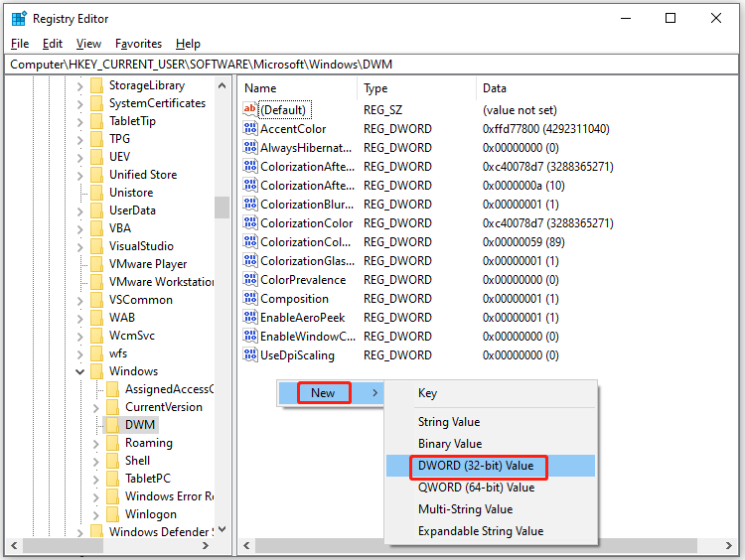This screenshot has height=560, width=745.
Task: Click the Composition value icon
Action: pos(250,298)
